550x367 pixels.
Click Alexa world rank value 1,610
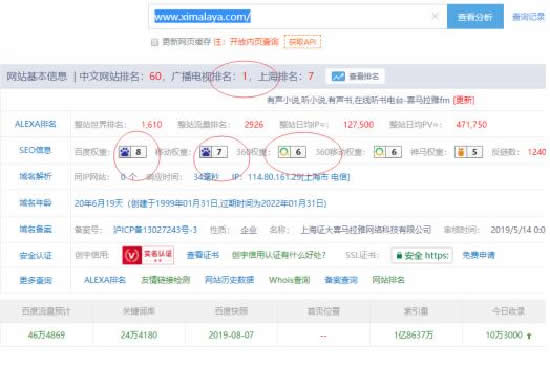(x=152, y=125)
